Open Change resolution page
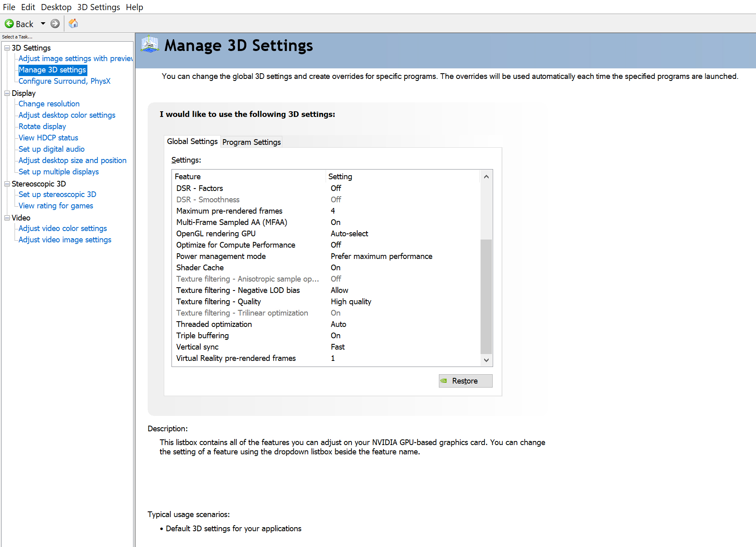This screenshot has height=547, width=756. click(x=49, y=104)
